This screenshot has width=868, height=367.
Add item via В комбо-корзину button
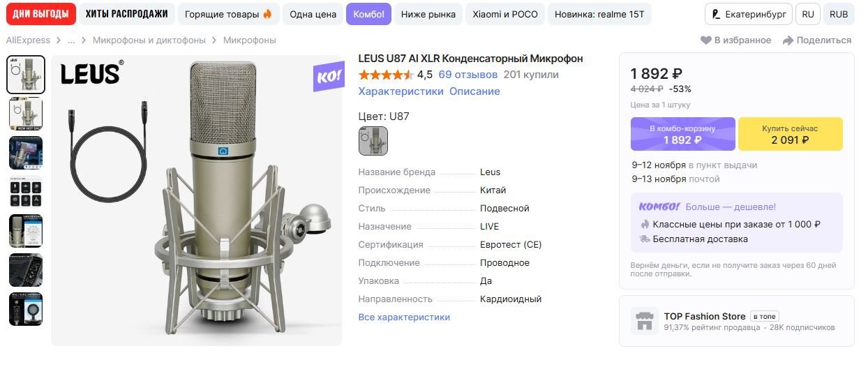(682, 134)
